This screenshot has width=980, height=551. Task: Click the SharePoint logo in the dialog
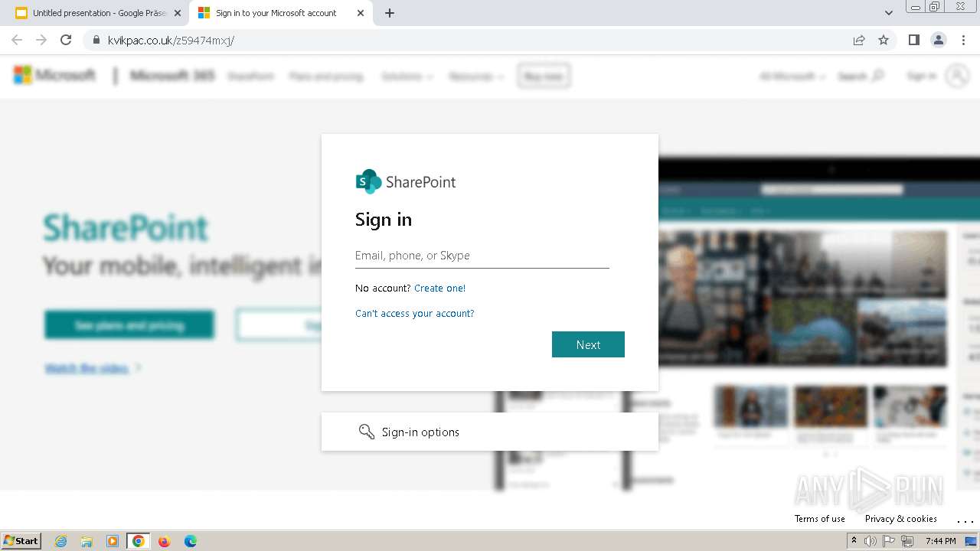406,181
